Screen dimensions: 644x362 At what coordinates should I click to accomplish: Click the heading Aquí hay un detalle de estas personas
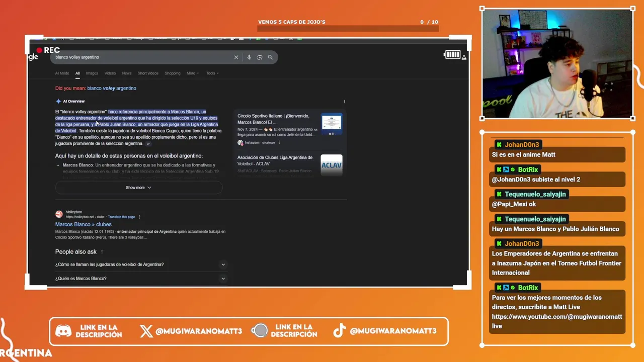coord(129,156)
